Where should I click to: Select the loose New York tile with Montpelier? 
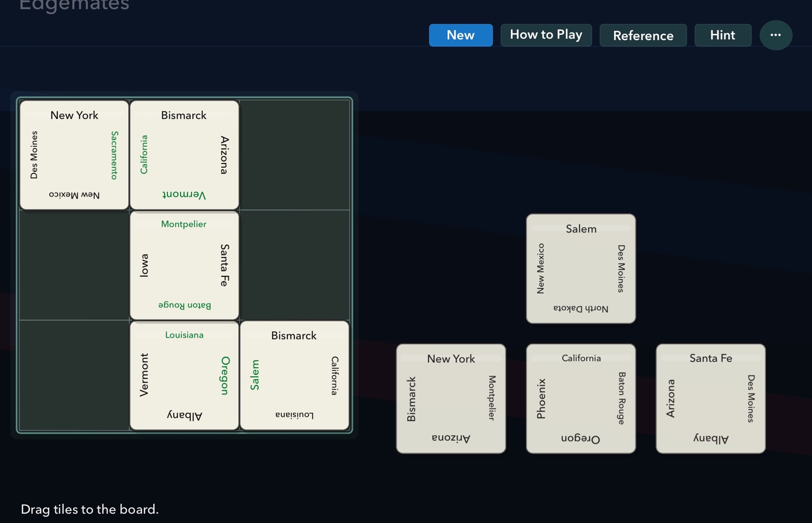(451, 399)
